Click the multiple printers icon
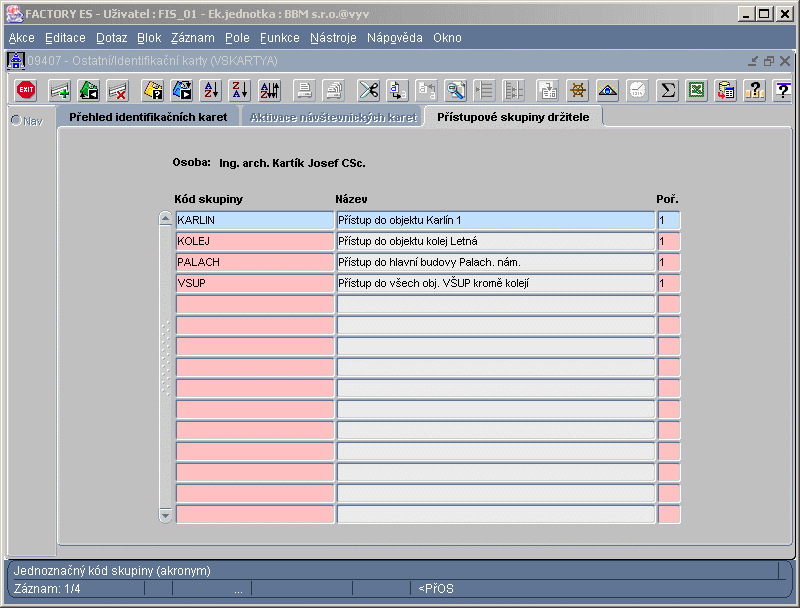Viewport: 800px width, 608px height. (x=334, y=90)
